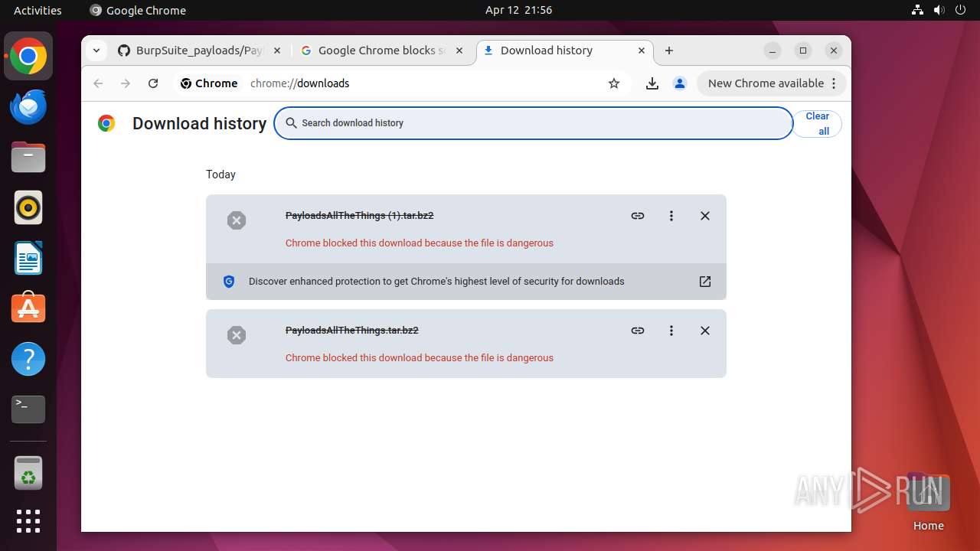Open the Home folder desktop icon
Image resolution: width=980 pixels, height=551 pixels.
[928, 502]
